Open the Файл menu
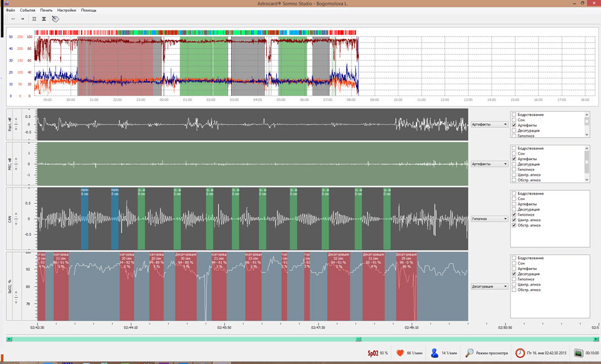 coord(9,11)
